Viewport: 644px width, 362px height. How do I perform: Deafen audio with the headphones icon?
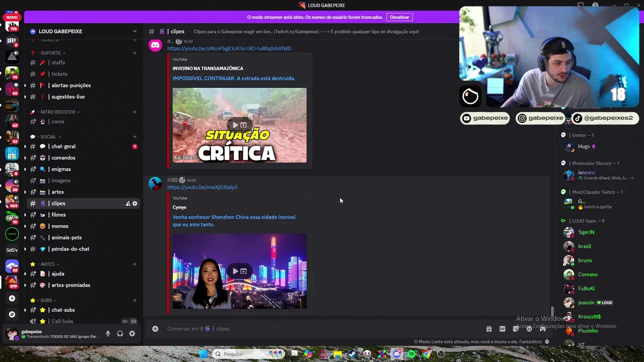pos(120,334)
